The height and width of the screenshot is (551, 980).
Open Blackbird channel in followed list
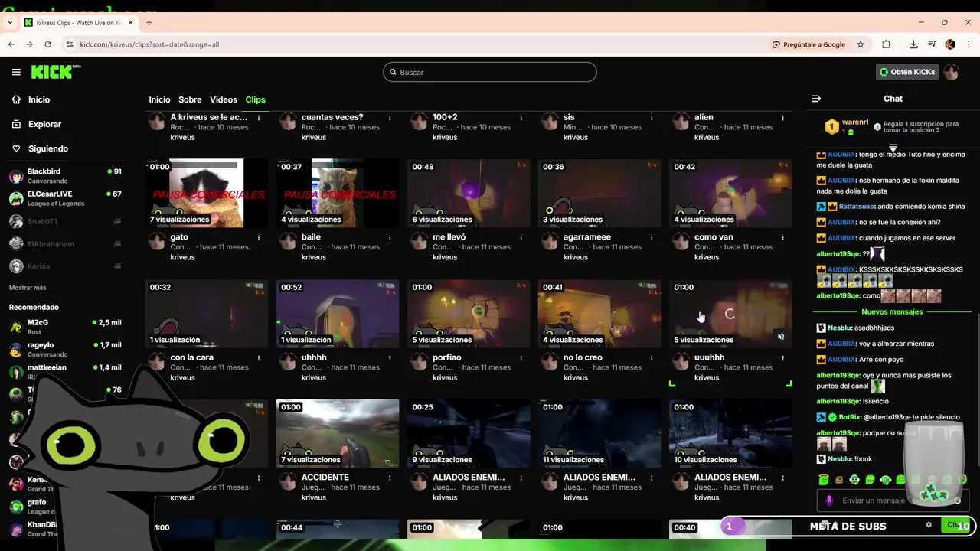point(65,176)
